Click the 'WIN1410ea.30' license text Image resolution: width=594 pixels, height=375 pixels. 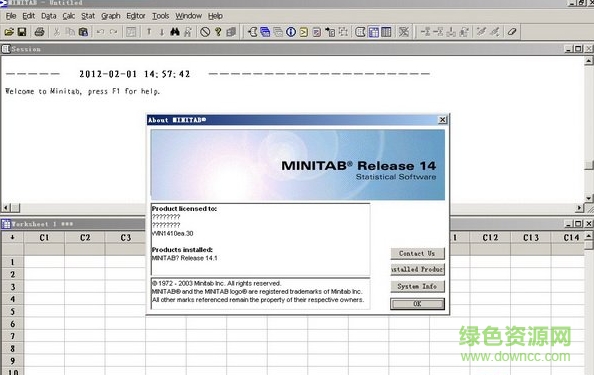click(172, 233)
